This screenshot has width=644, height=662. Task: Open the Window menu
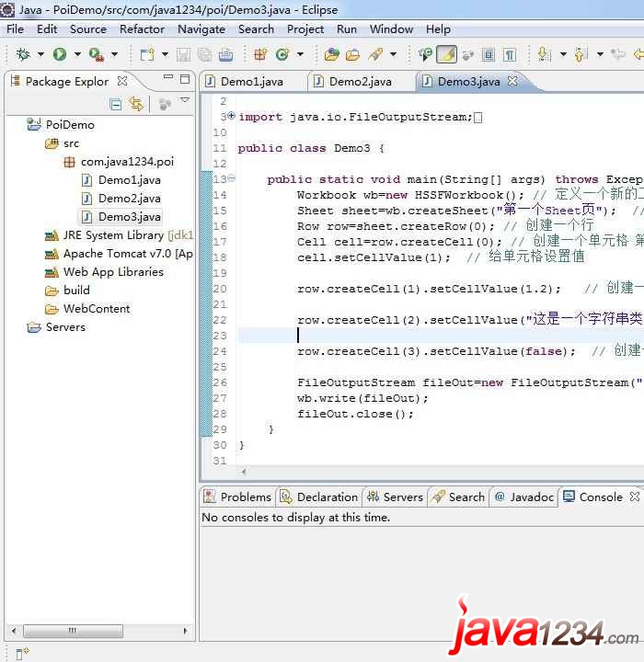click(x=391, y=29)
